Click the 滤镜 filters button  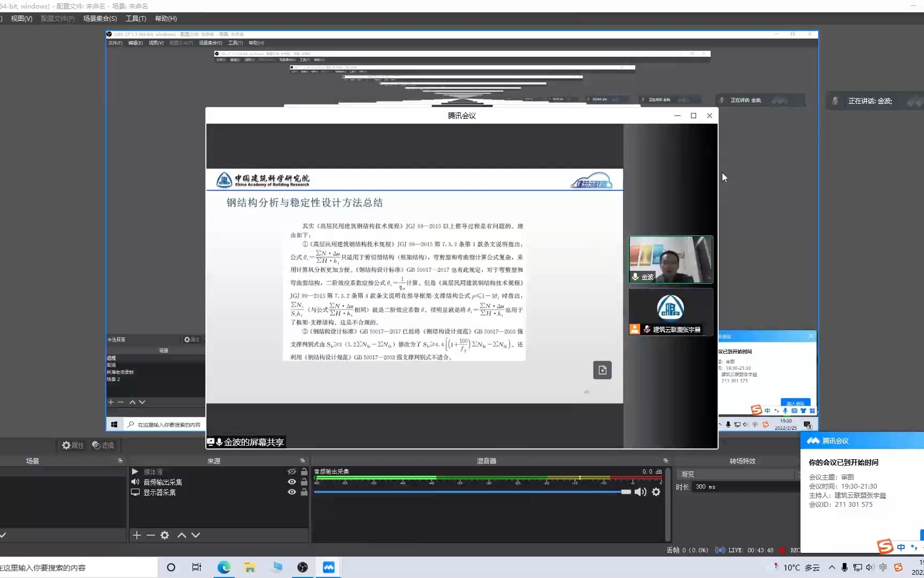pos(103,445)
